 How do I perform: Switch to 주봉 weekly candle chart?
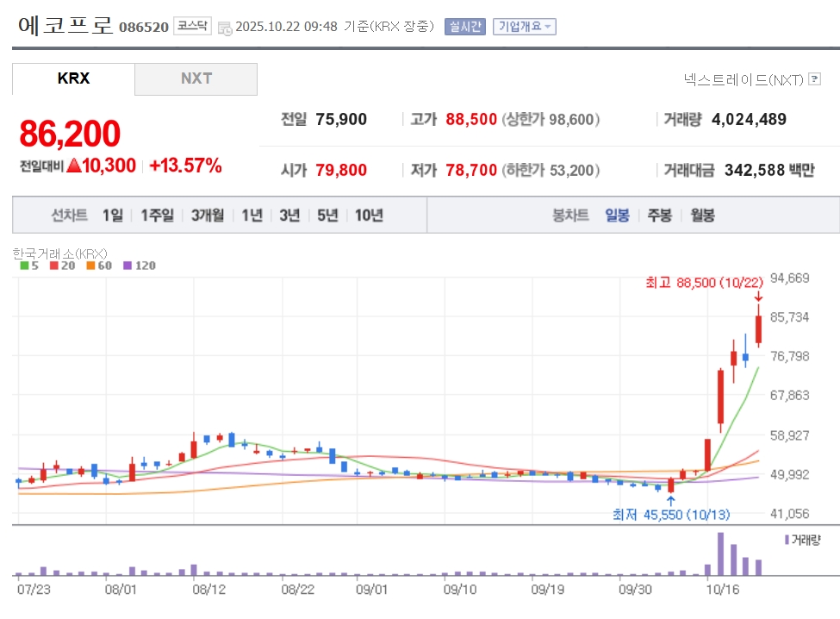click(x=659, y=216)
